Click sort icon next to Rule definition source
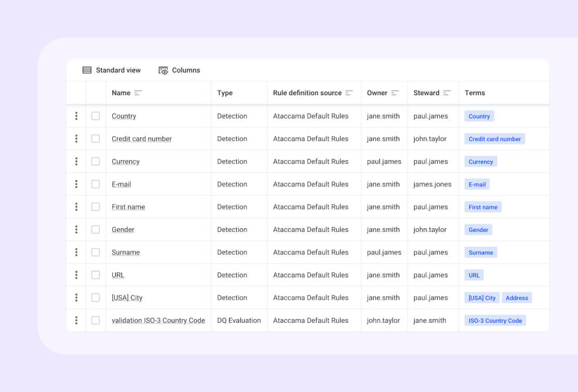Viewport: 578px width, 392px height. 349,93
